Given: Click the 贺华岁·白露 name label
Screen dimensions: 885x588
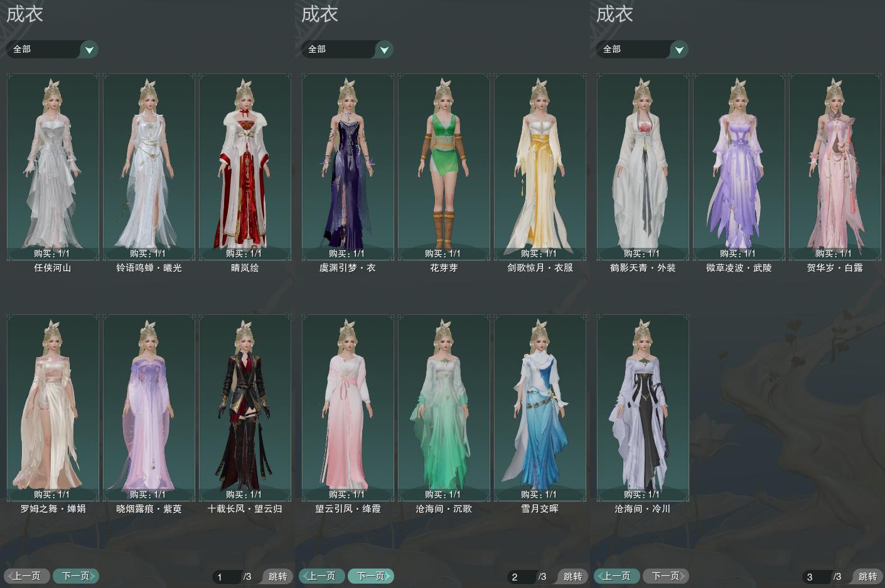Looking at the screenshot, I should tap(835, 267).
